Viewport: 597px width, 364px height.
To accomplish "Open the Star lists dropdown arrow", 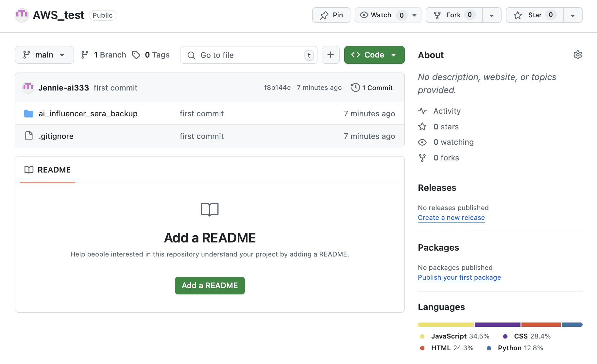I will coord(573,15).
